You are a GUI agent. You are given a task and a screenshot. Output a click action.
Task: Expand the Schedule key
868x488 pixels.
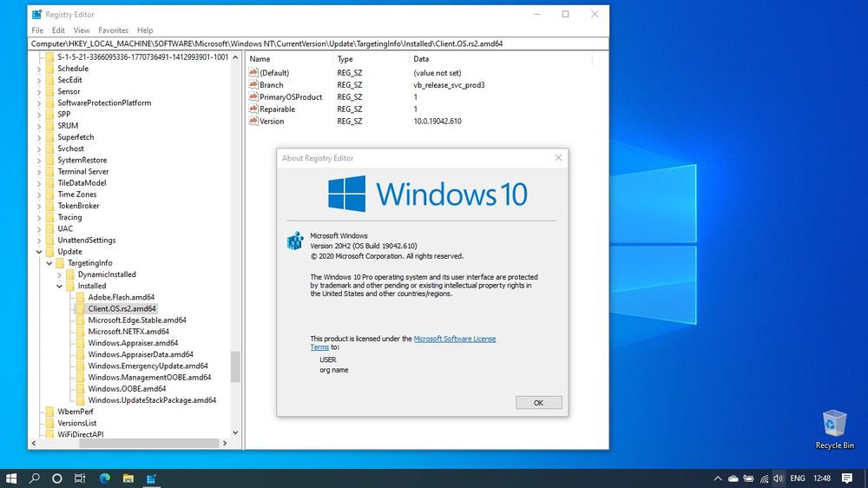tap(39, 69)
